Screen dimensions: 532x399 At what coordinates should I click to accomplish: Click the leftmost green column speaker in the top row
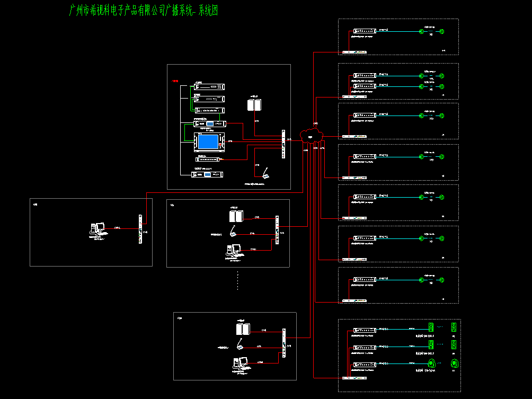(431, 326)
